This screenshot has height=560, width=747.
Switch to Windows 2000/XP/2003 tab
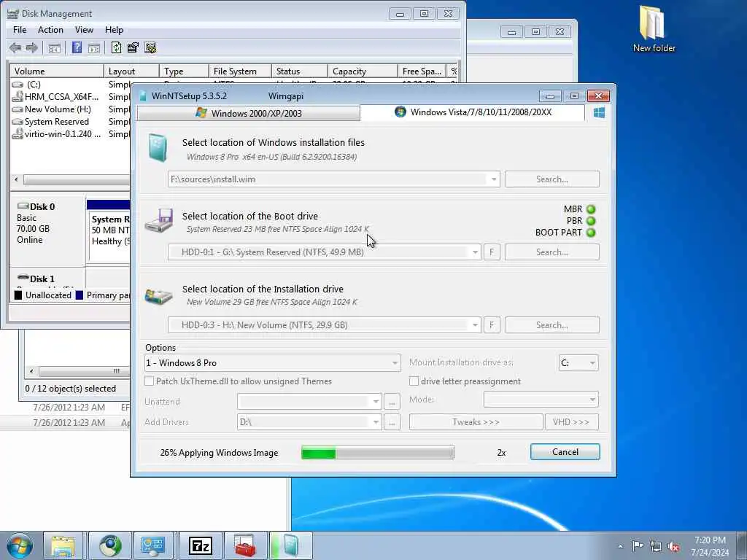coord(248,113)
